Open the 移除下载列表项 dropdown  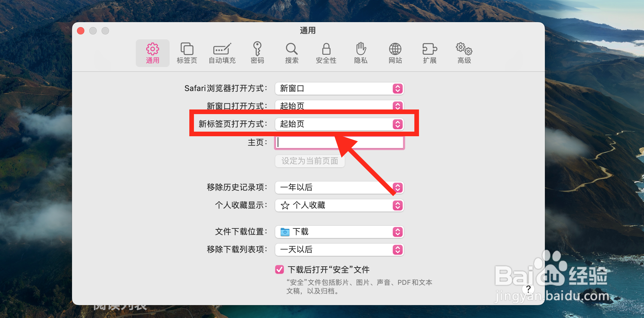339,250
